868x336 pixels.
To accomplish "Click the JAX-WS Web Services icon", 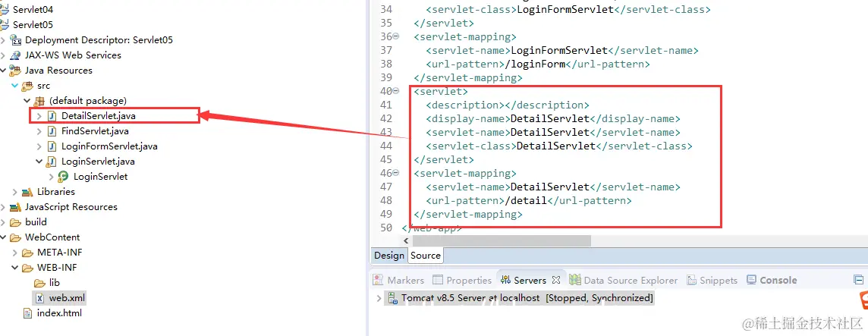I will point(16,55).
